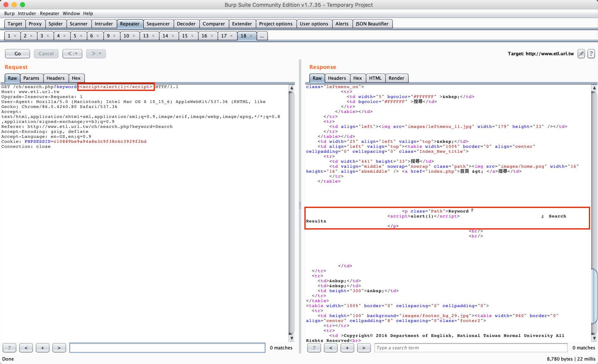Switch to the Comparer tool tab
Viewport: 598px width, 364px height.
point(214,24)
